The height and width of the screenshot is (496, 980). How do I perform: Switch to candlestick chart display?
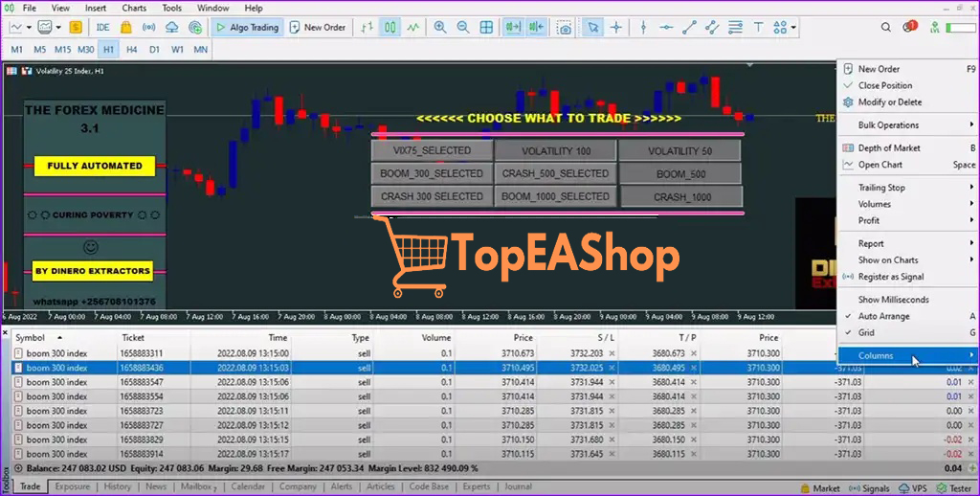pos(390,28)
